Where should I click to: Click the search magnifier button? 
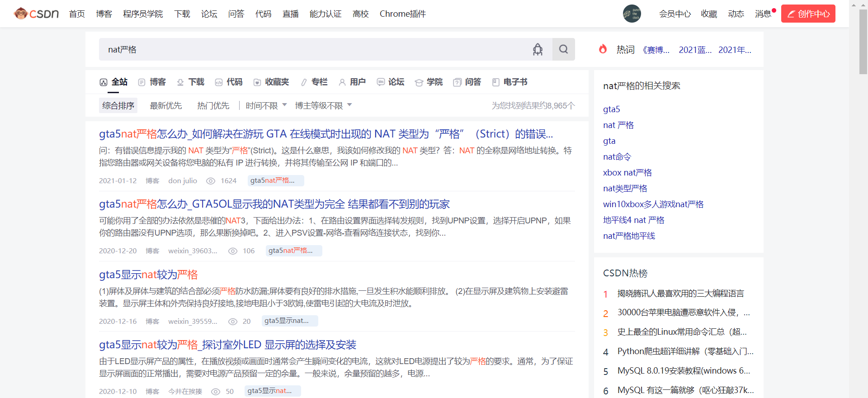coord(563,49)
